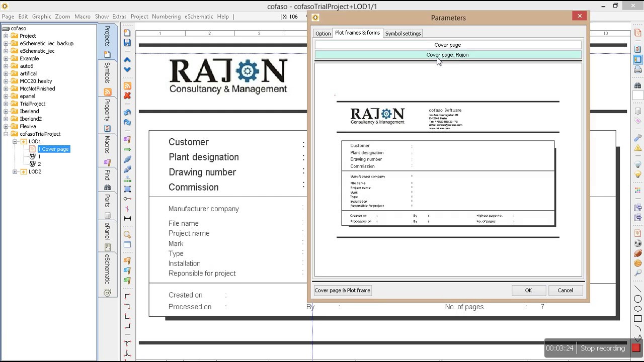Click the red X delete icon
The image size is (644, 362).
[x=127, y=96]
